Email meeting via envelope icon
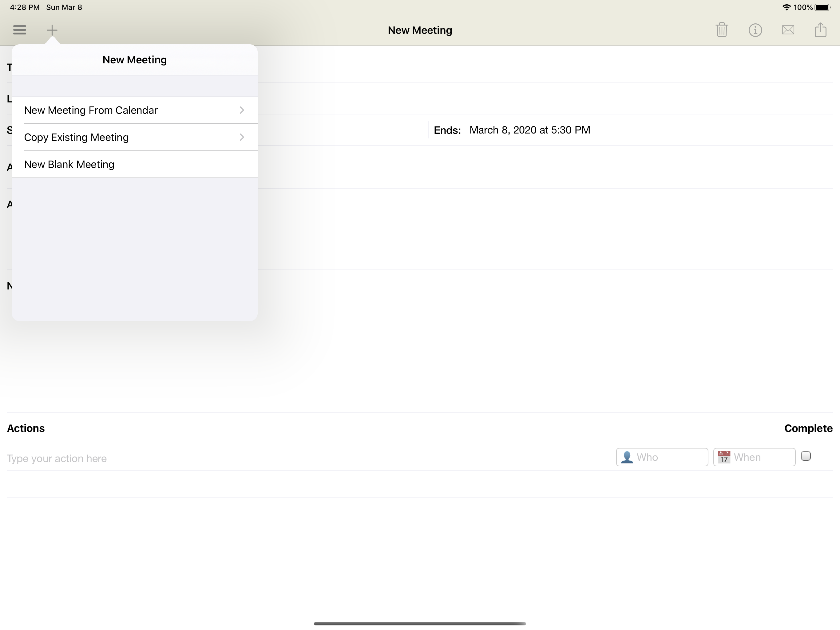Viewport: 840px width, 630px height. pyautogui.click(x=788, y=30)
